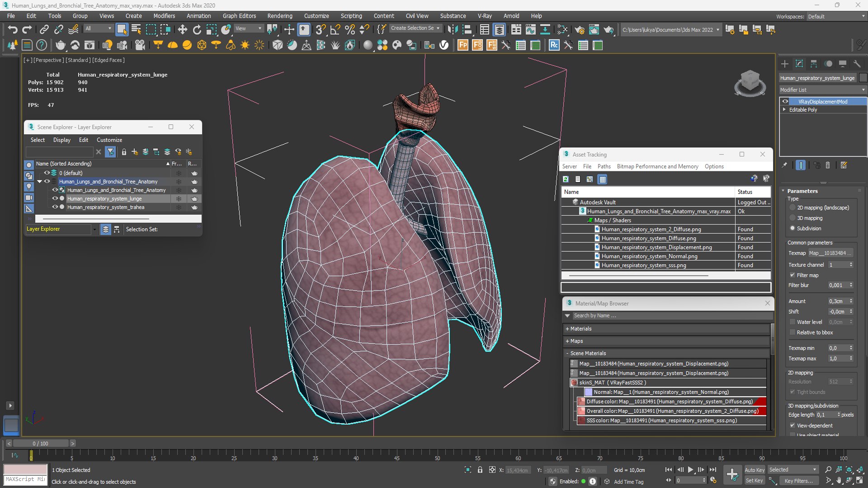The image size is (868, 488).
Task: Click the Undo arrow icon
Action: [13, 30]
